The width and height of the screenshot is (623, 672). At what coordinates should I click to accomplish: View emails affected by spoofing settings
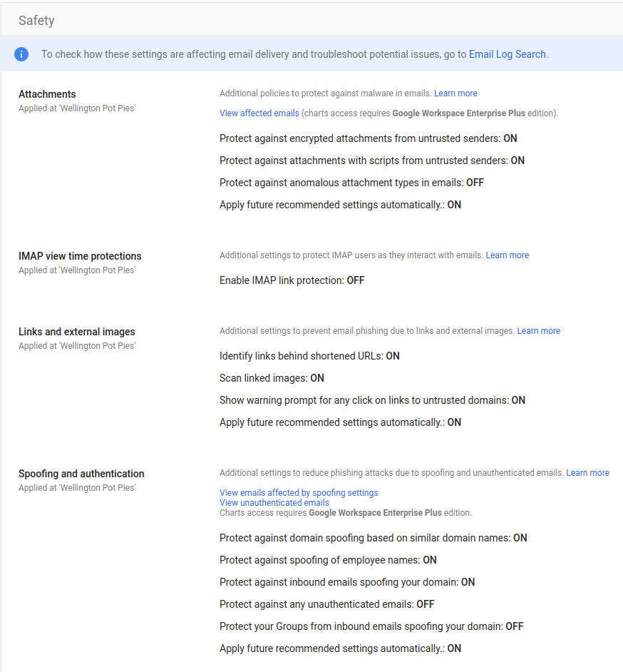click(x=299, y=492)
